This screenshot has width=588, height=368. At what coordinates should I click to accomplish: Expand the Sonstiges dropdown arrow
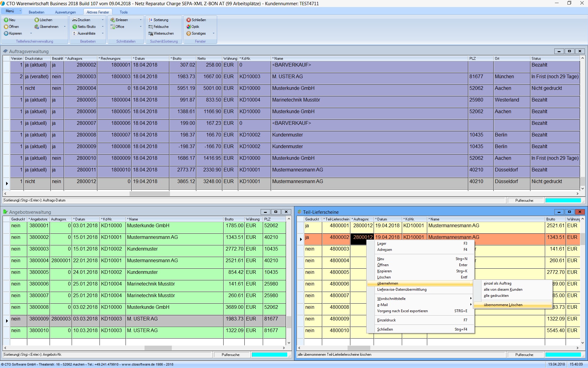pyautogui.click(x=213, y=33)
